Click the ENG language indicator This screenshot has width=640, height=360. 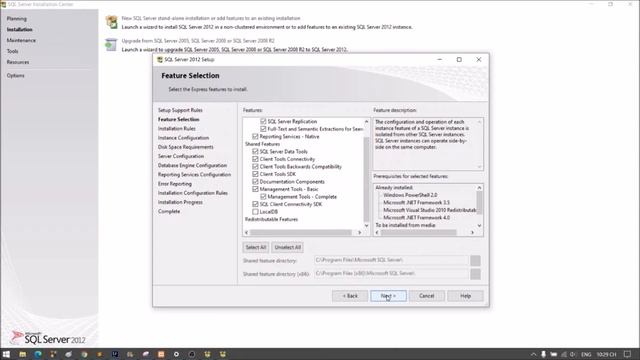click(586, 354)
